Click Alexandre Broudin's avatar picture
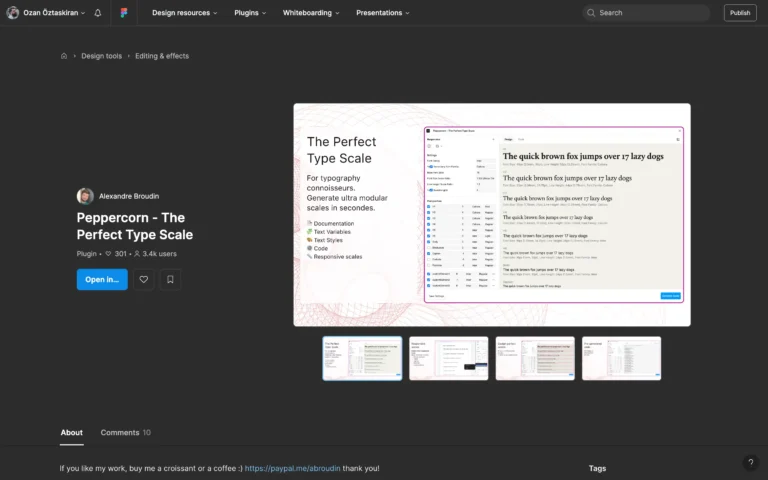The height and width of the screenshot is (480, 768). click(x=85, y=196)
